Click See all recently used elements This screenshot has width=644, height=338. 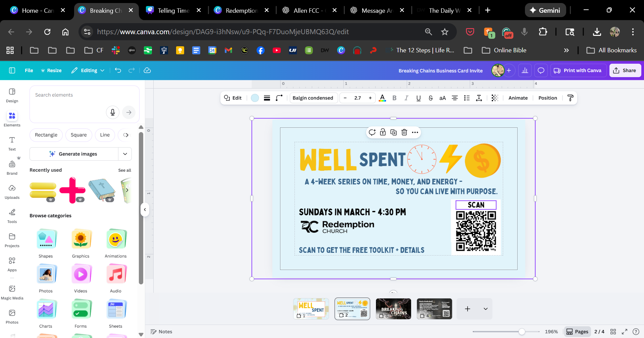click(124, 170)
